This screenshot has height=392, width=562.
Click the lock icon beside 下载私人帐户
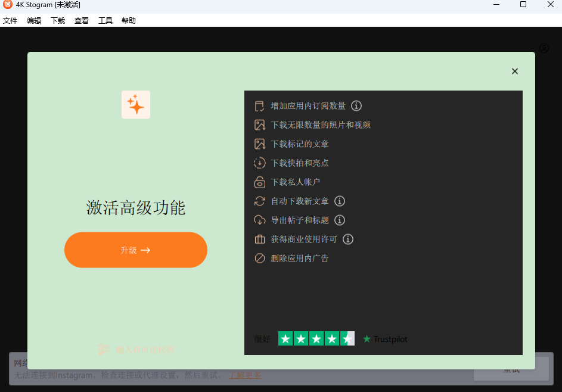pos(259,182)
